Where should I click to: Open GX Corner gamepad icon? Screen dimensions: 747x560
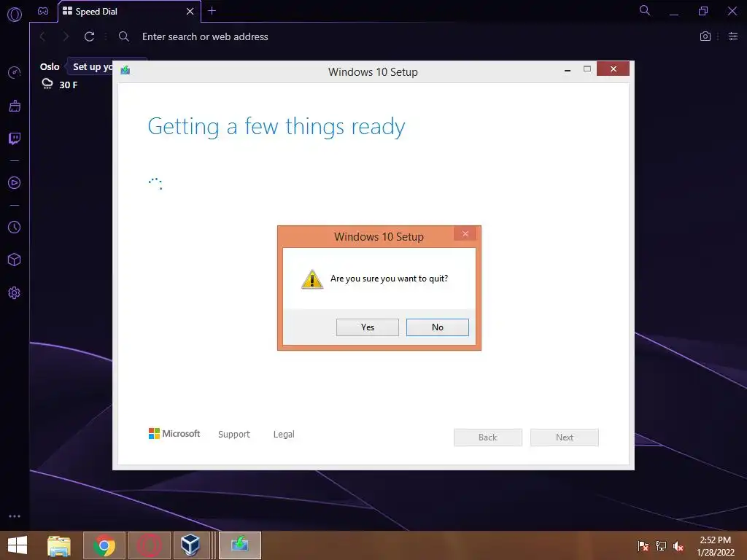43,11
